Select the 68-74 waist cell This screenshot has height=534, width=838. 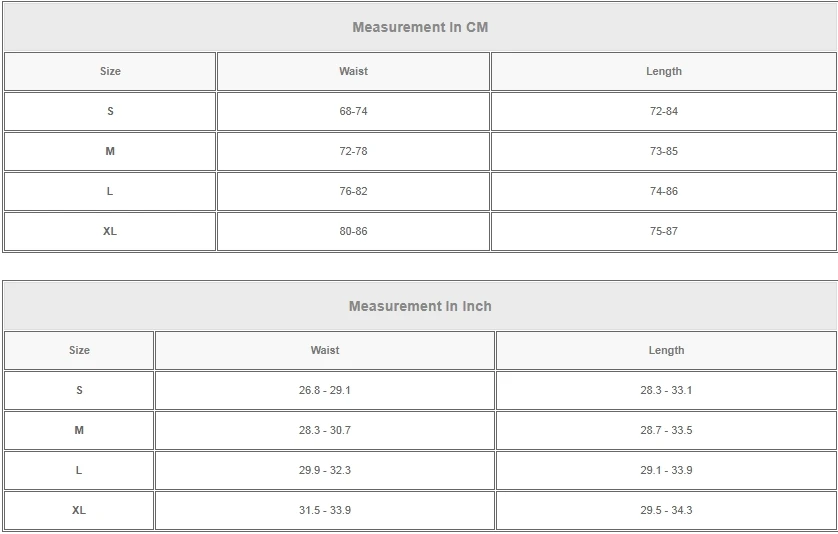point(353,111)
